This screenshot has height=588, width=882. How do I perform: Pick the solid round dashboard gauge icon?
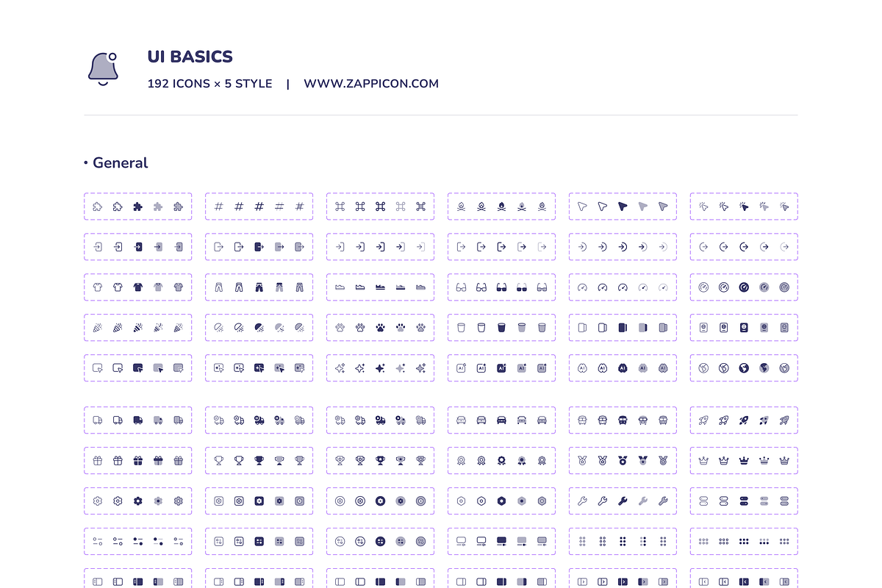744,287
